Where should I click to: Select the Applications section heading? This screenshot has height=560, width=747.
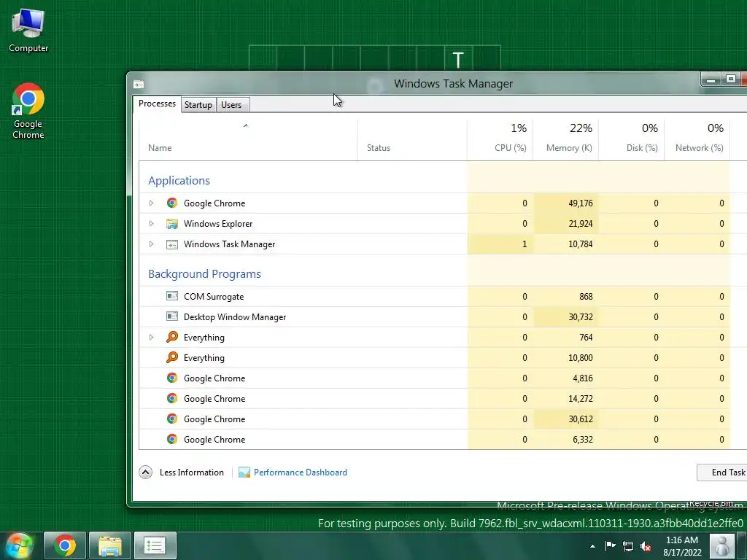(179, 181)
